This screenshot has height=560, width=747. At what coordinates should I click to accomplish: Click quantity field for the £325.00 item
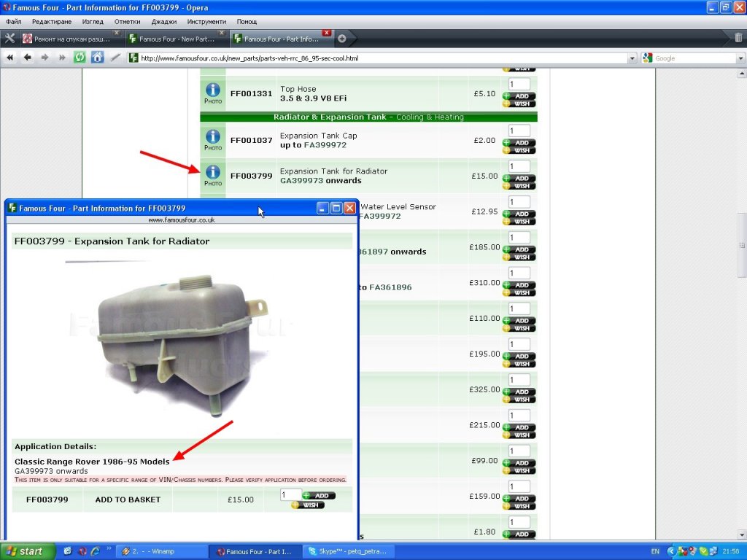coord(519,379)
